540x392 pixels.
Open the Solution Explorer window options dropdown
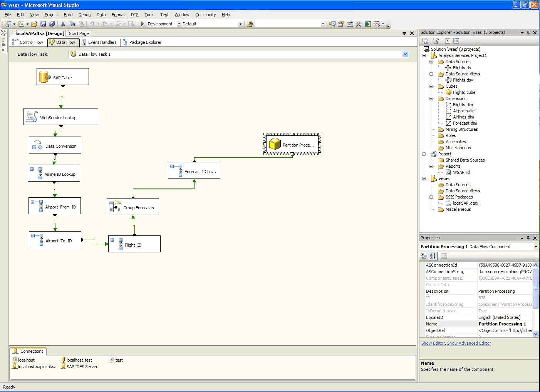[x=522, y=33]
